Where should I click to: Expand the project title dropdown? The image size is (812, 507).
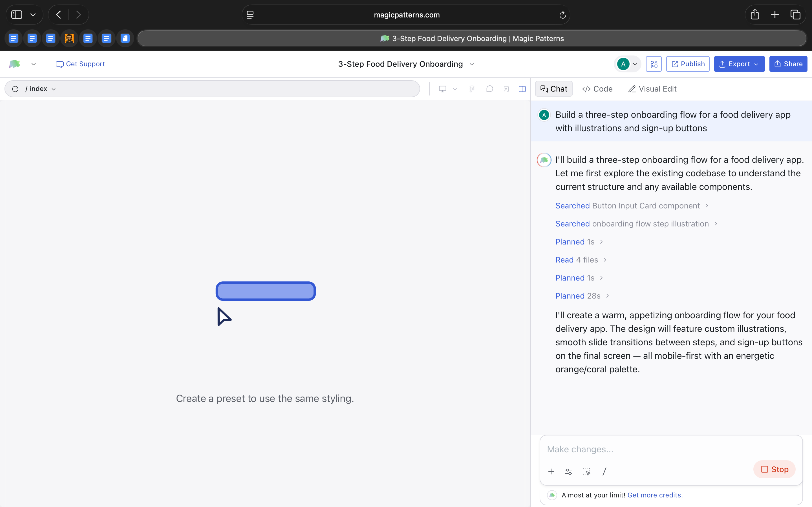[471, 64]
